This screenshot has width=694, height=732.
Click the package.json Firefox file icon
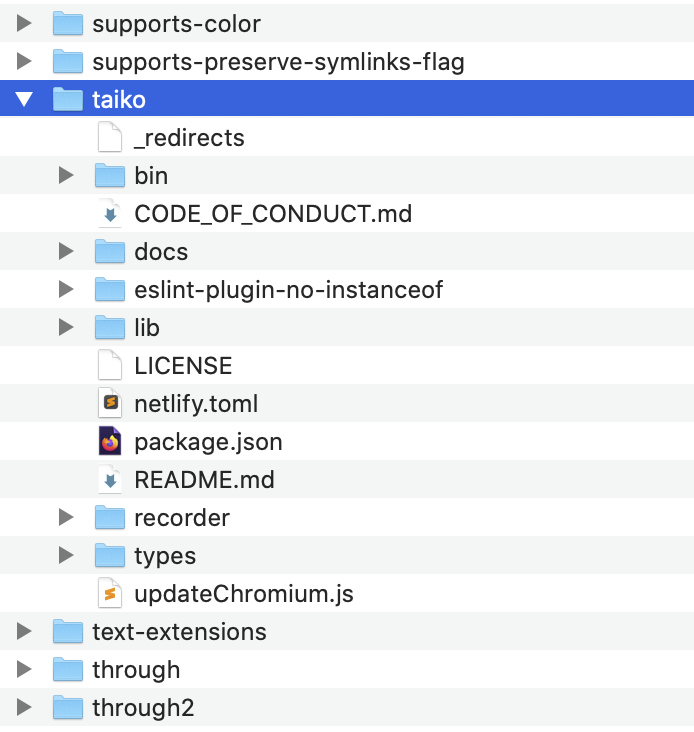click(110, 442)
